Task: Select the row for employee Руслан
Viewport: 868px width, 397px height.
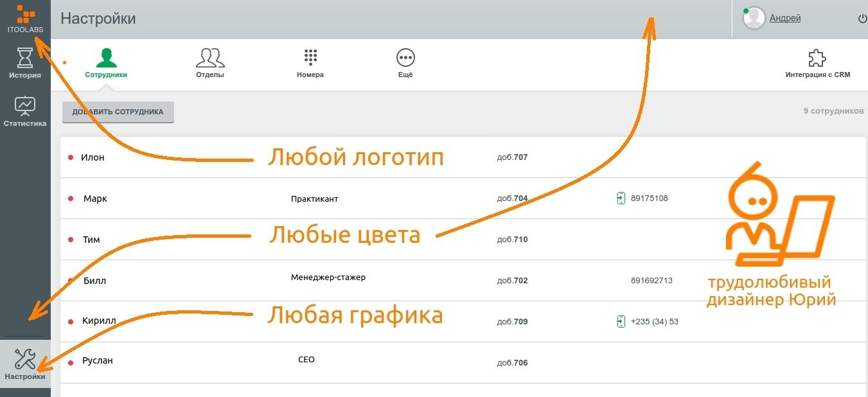Action: coord(257,360)
